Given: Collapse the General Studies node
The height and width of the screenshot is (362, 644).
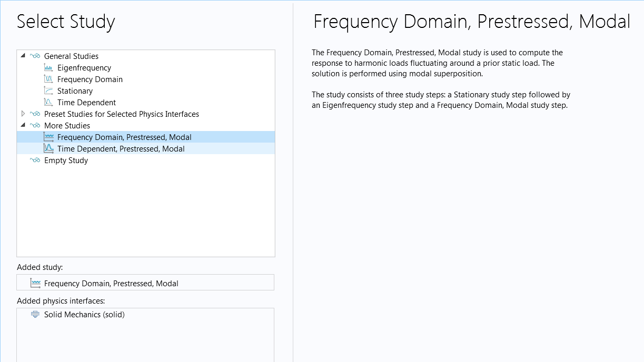Looking at the screenshot, I should click(x=23, y=56).
